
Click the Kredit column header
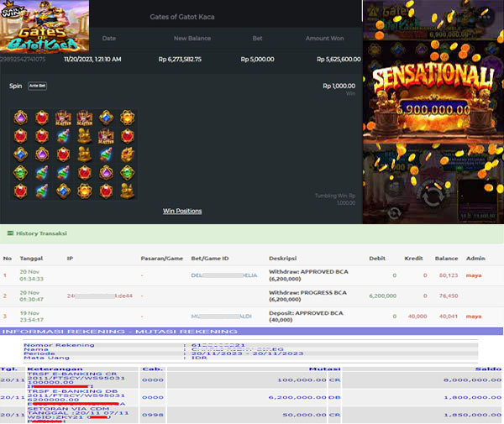click(x=413, y=259)
